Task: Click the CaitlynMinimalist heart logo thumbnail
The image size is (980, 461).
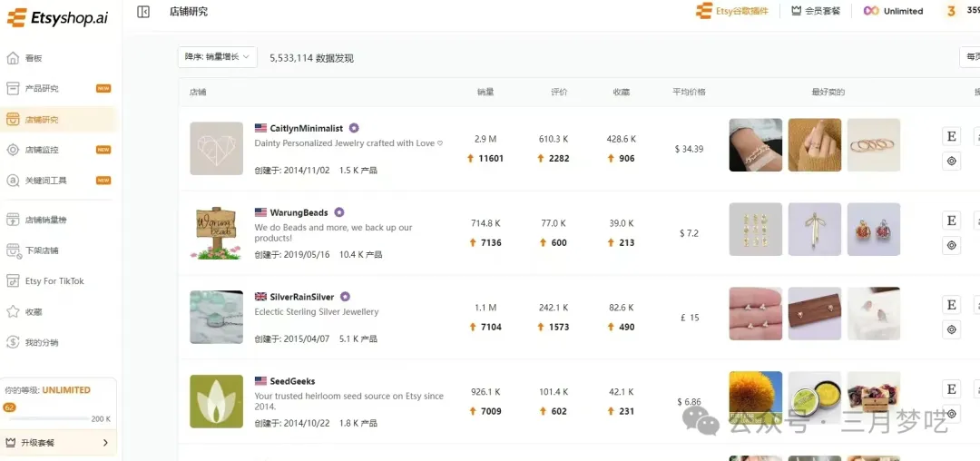Action: [x=216, y=149]
